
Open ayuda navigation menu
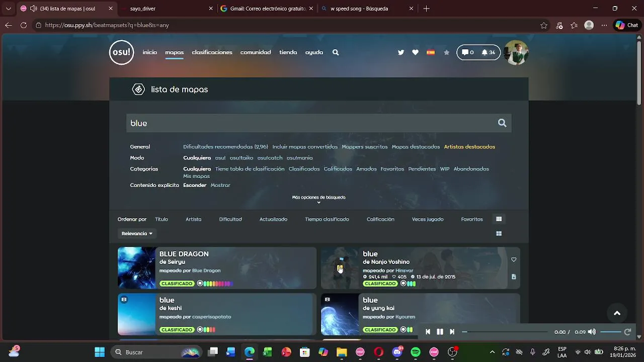[314, 52]
